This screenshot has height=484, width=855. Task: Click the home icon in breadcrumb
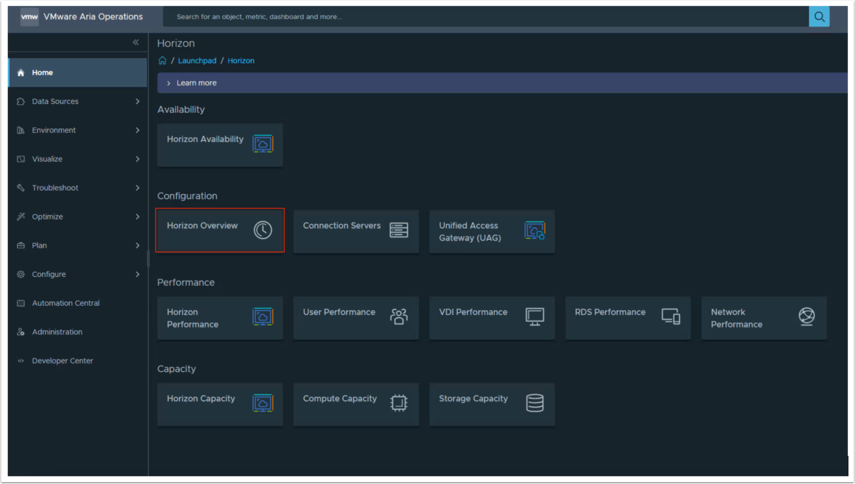point(162,61)
